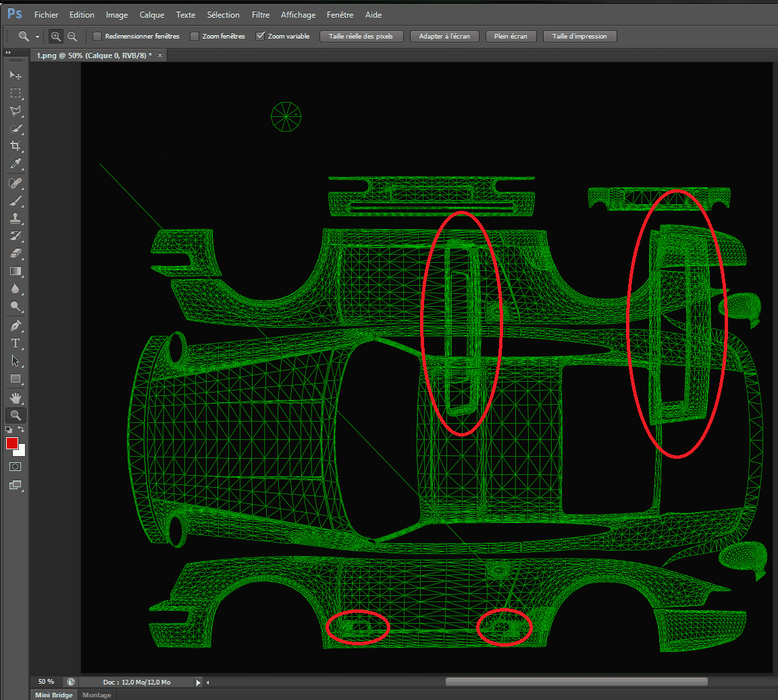Open the status bar Doc info menu arrow
Image resolution: width=778 pixels, height=700 pixels.
point(198,682)
